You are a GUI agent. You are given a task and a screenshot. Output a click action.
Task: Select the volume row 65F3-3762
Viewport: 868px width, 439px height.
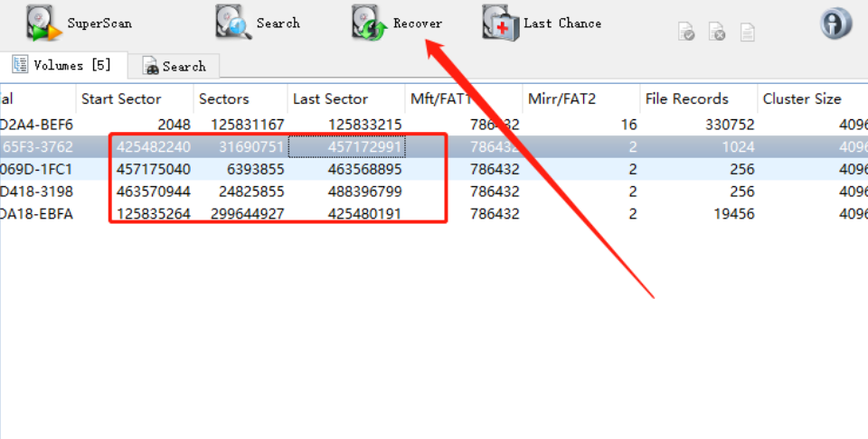(x=434, y=147)
